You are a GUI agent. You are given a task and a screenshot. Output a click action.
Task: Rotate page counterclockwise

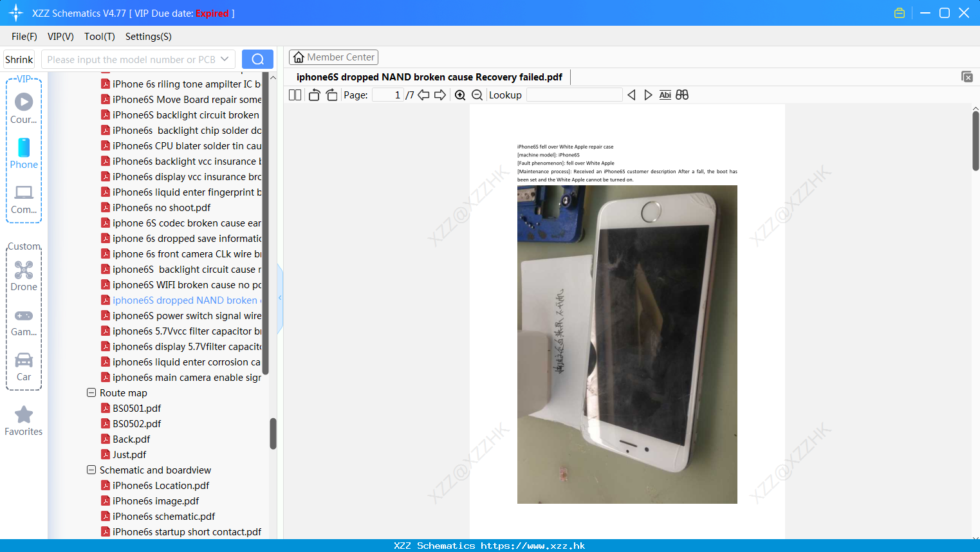(x=314, y=95)
